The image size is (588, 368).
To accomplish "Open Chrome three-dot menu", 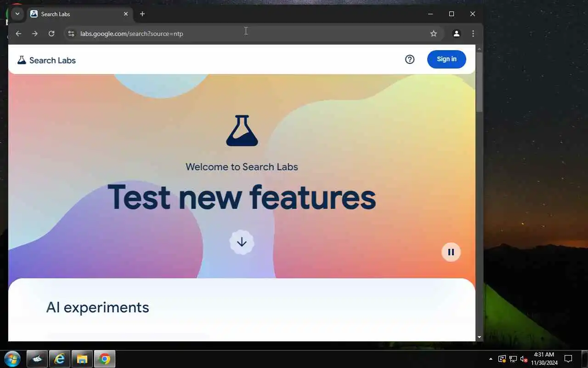I will point(473,34).
